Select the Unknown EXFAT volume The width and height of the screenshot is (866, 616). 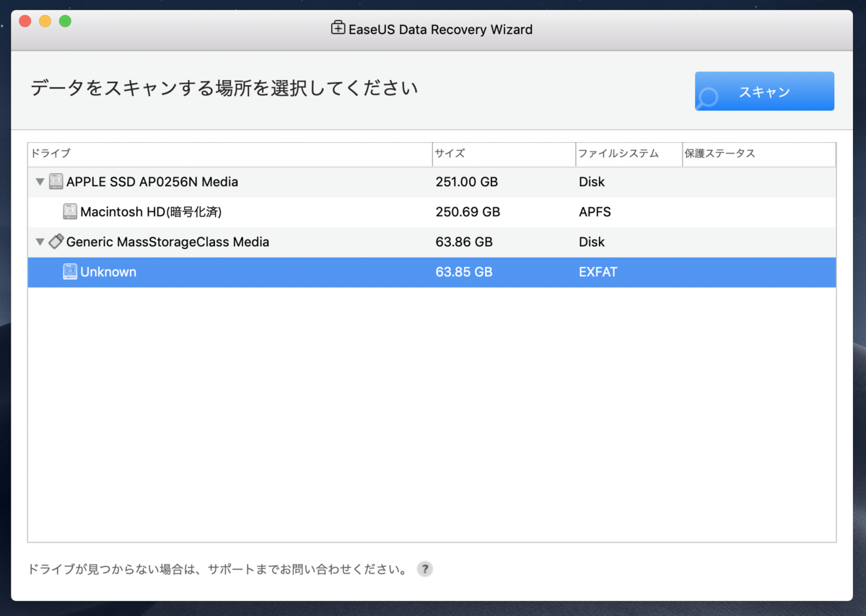coord(432,272)
